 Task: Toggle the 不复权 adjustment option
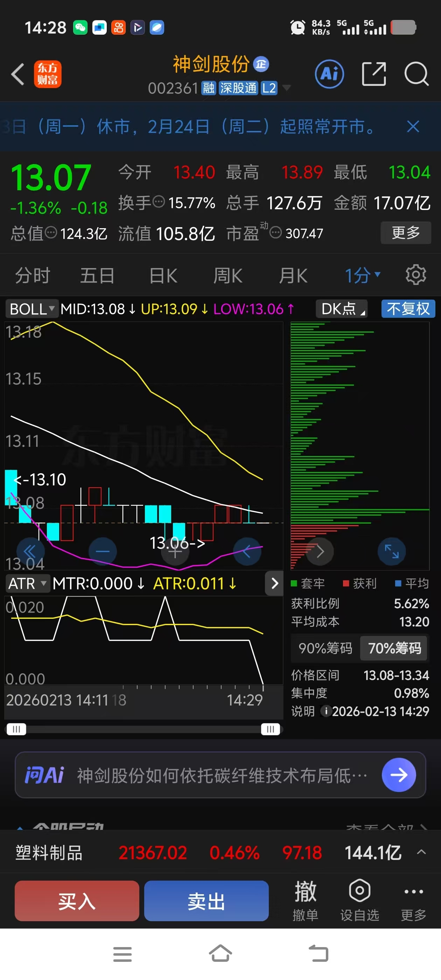408,309
